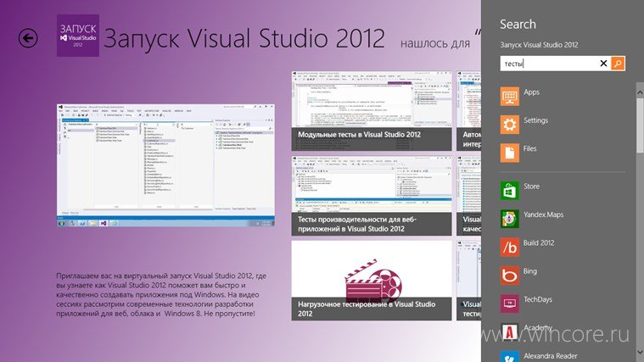Click the Store label text

(x=531, y=187)
